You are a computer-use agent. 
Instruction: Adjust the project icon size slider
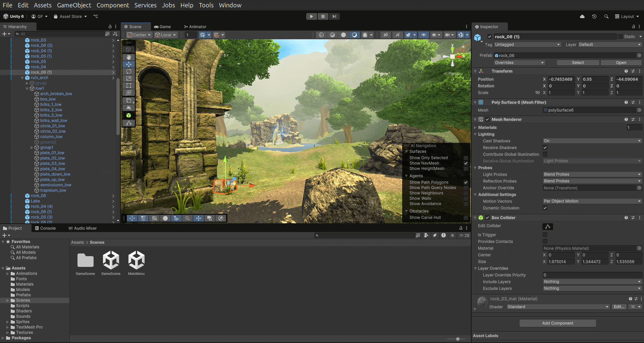458,339
